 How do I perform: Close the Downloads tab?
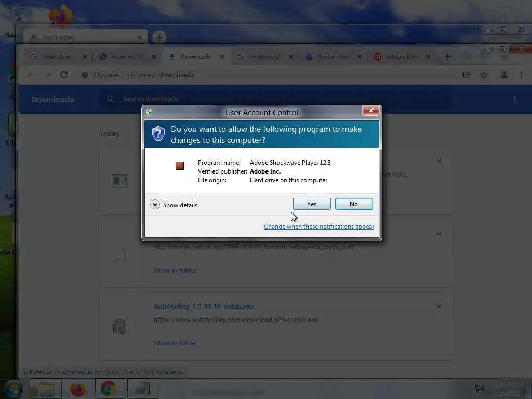(x=222, y=57)
